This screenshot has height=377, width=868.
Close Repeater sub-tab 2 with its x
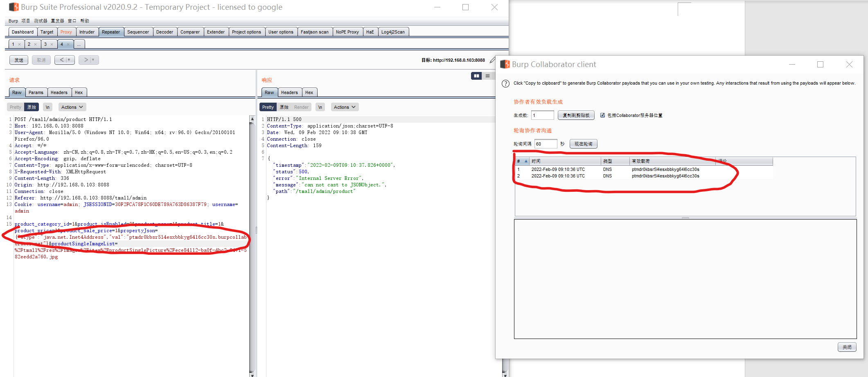tap(35, 44)
